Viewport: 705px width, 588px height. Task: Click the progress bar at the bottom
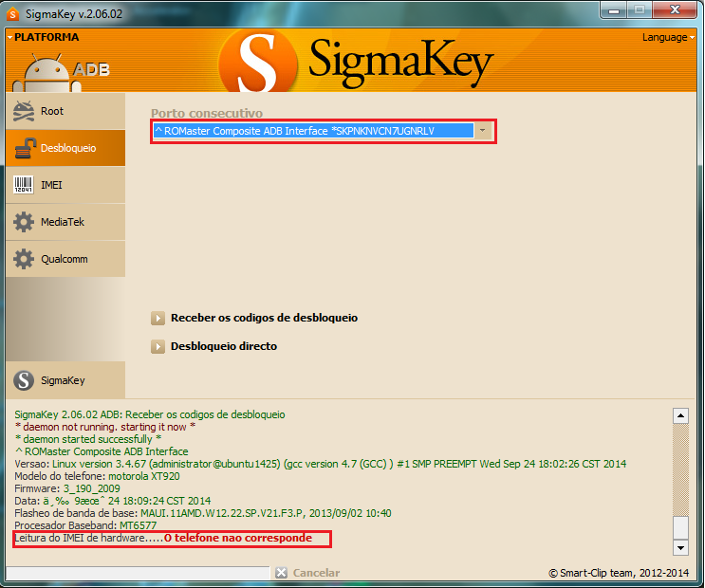point(138,573)
